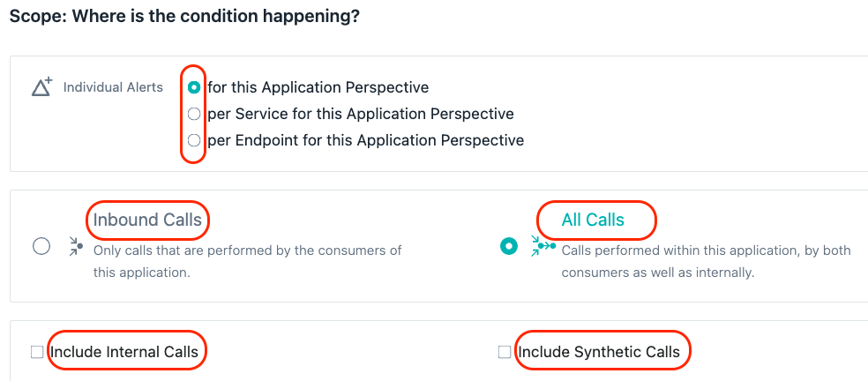Click the Individual Alerts triangle-plus icon

(41, 87)
